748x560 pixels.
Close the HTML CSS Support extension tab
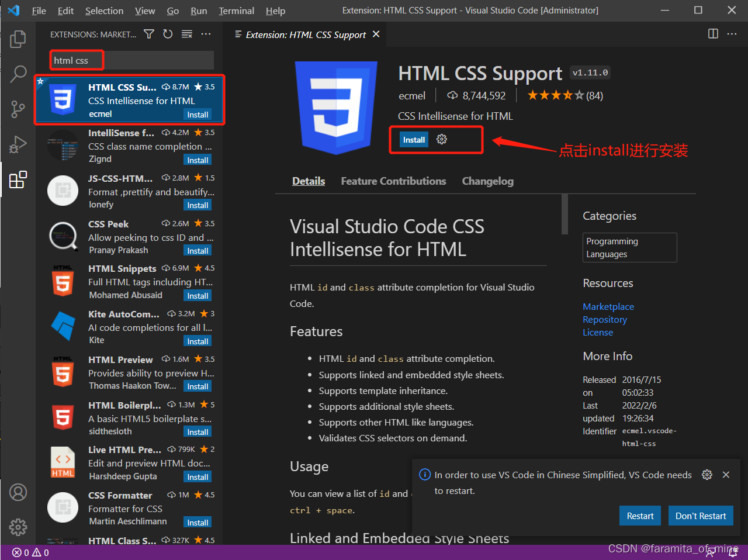(376, 34)
